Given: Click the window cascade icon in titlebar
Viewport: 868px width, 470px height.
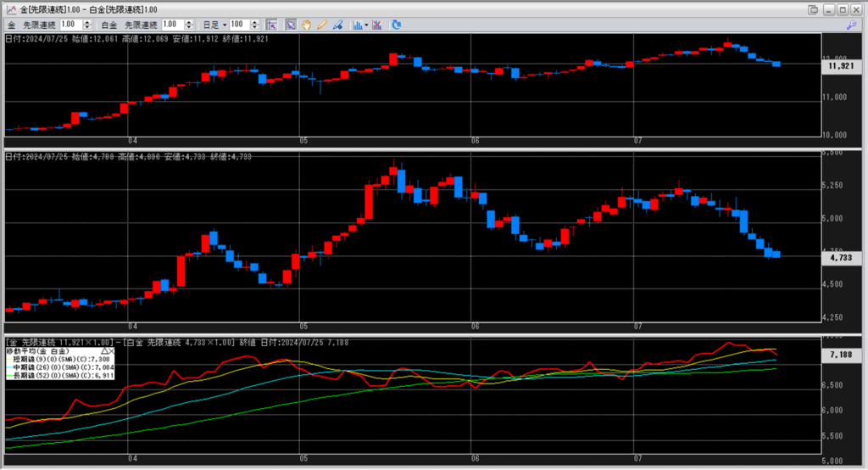Looking at the screenshot, I should click(x=814, y=9).
